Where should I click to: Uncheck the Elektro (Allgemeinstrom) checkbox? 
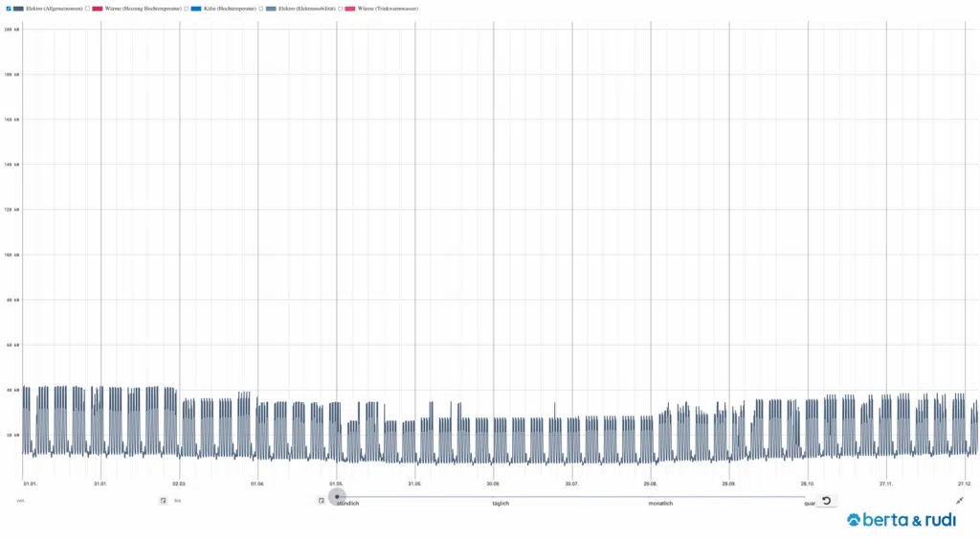tap(9, 9)
